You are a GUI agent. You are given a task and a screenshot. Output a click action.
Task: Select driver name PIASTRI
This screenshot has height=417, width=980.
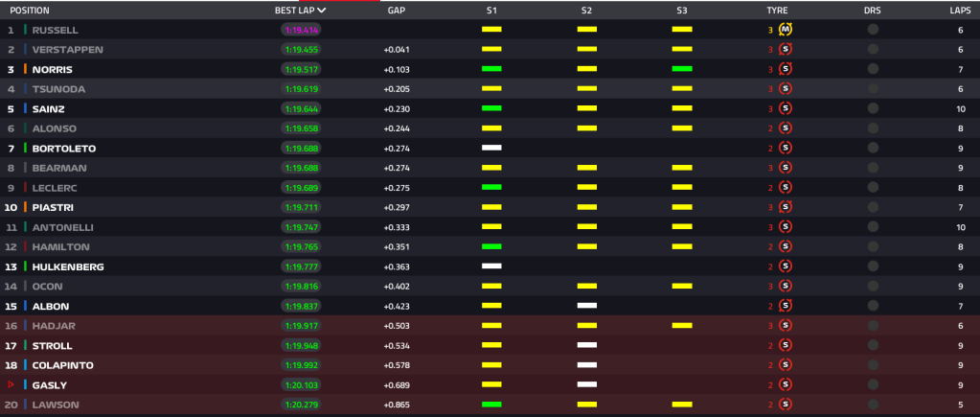point(53,208)
